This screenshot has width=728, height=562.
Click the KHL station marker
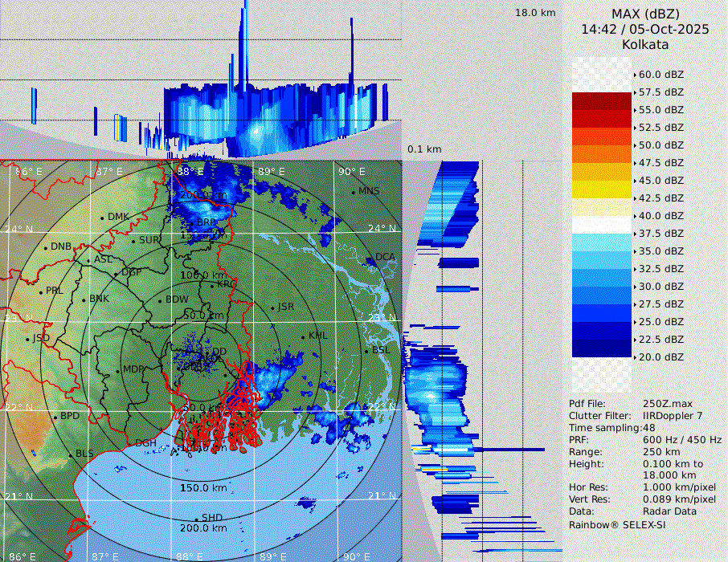tap(303, 336)
